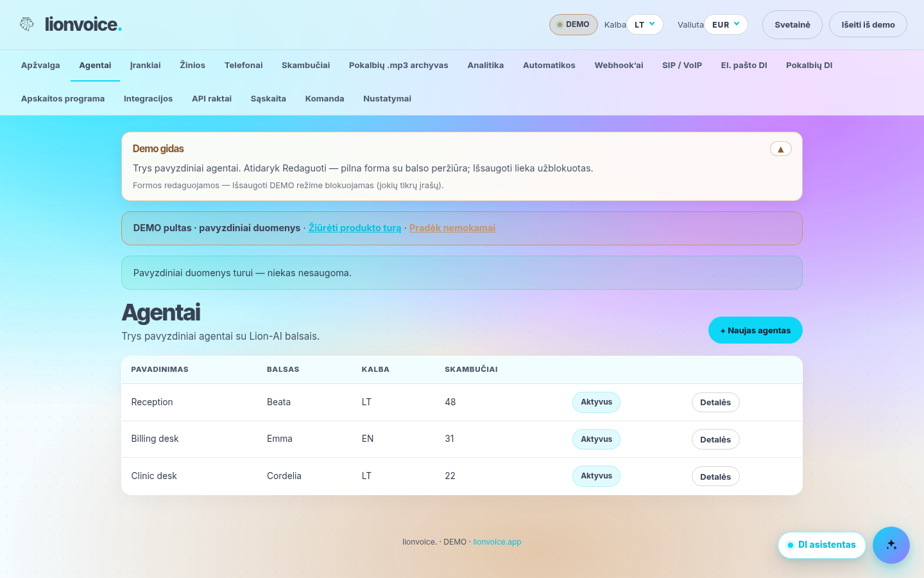Open the Įrankiai tab
Image resolution: width=924 pixels, height=578 pixels.
tap(145, 65)
